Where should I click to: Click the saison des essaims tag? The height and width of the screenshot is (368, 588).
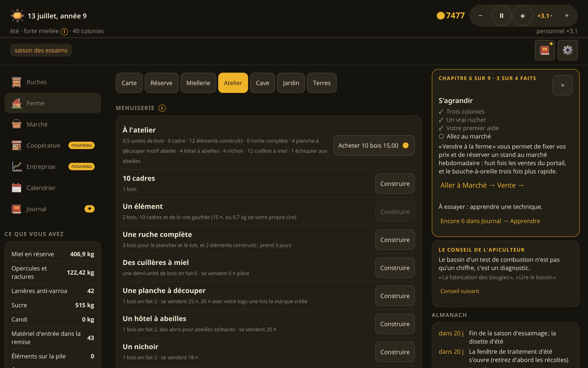(41, 50)
